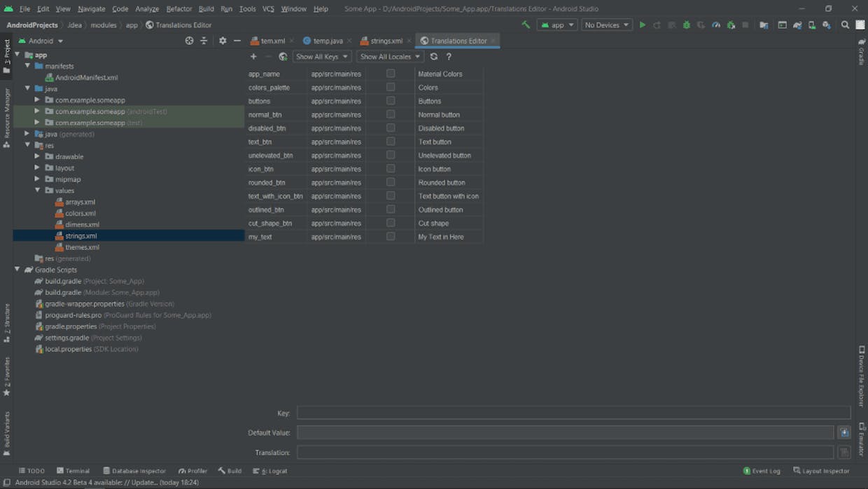Open the Terminal tool window
This screenshot has height=489, width=868.
tap(73, 471)
